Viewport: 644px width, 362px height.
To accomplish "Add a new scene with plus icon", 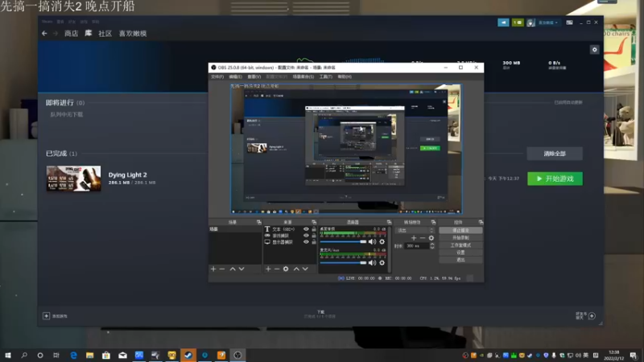I will tap(213, 269).
